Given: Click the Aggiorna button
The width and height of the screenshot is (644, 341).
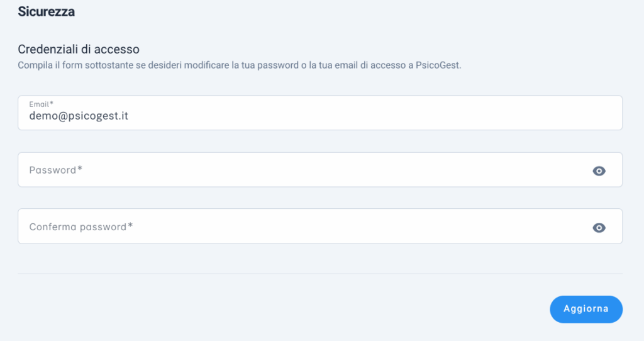Looking at the screenshot, I should (x=586, y=309).
